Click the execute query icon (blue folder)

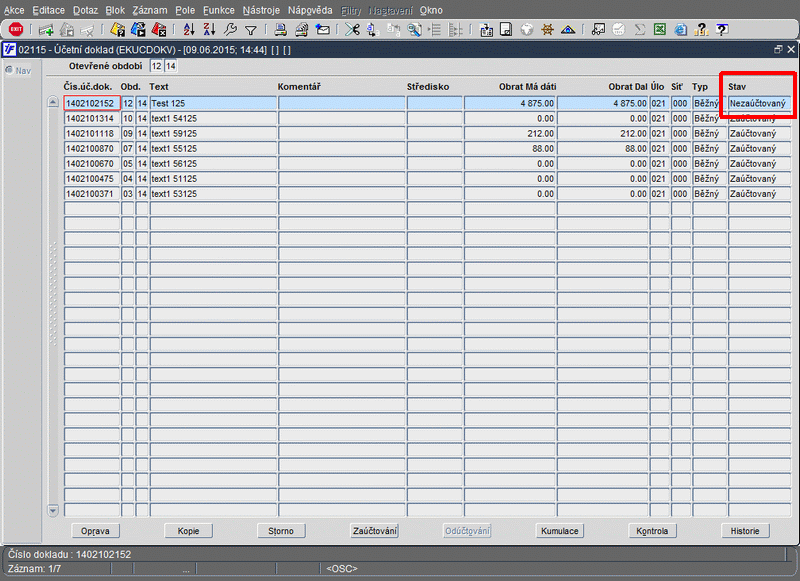click(138, 30)
